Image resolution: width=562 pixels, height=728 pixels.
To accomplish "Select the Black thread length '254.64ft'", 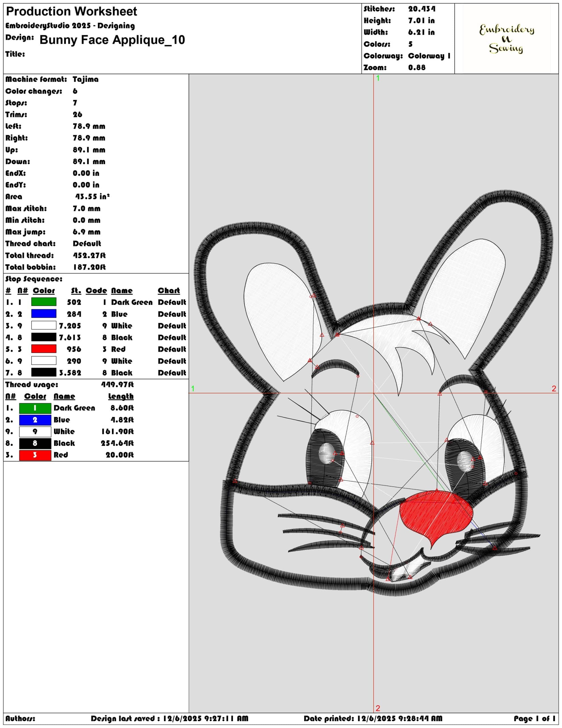I will [117, 443].
